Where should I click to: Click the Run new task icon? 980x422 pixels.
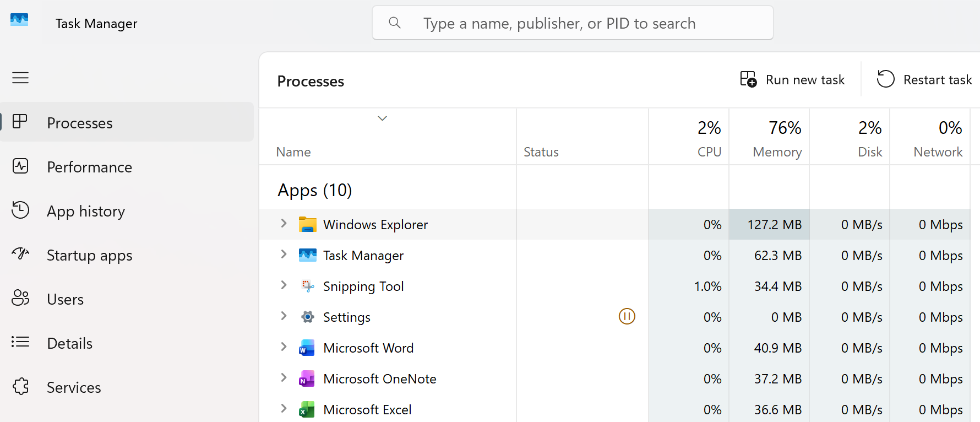pyautogui.click(x=748, y=79)
